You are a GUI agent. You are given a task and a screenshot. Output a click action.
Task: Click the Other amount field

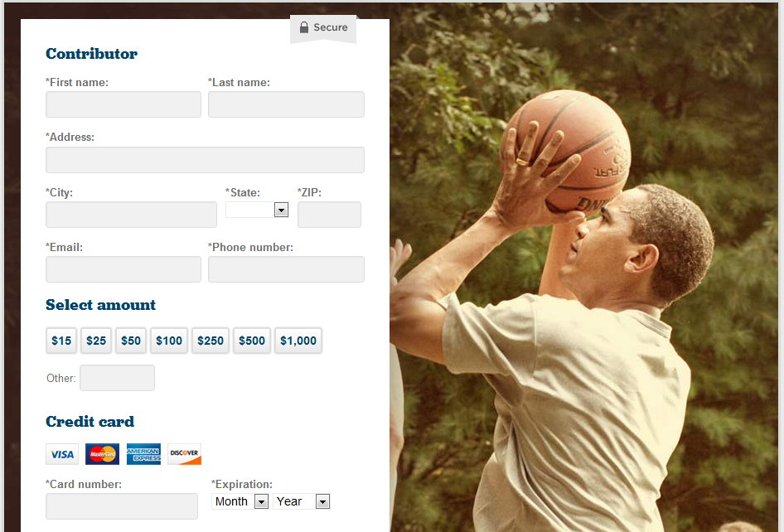click(x=118, y=378)
